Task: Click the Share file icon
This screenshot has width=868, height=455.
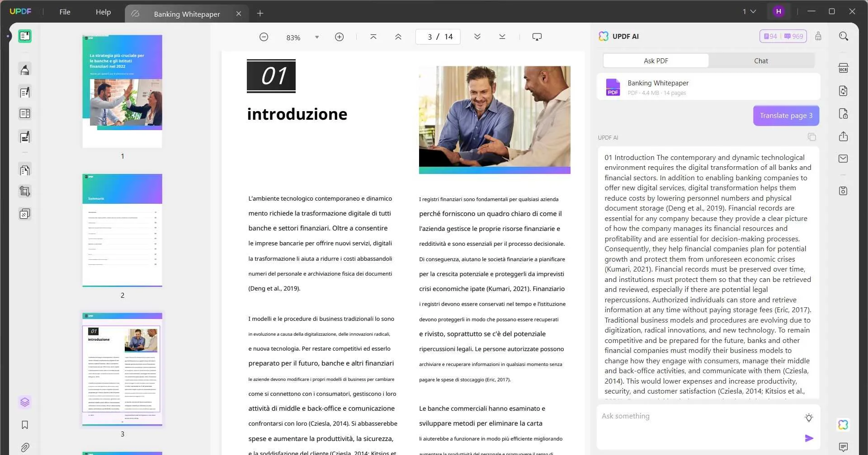Action: coord(844,136)
